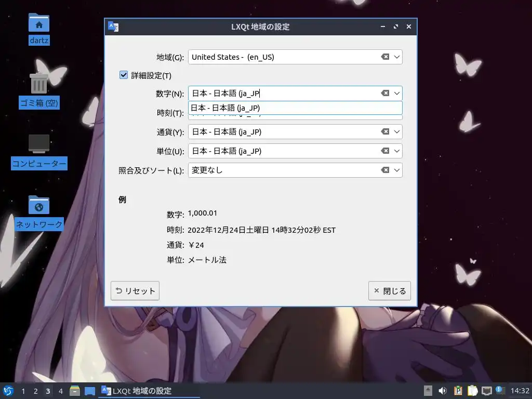Click the example currency ￥24
Viewport: 532px width, 399px height.
[196, 245]
